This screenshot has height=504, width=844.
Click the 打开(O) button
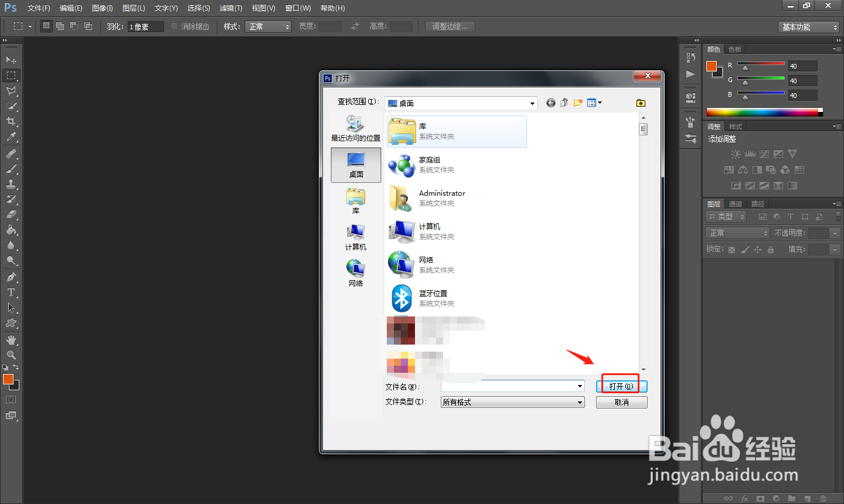coord(622,386)
